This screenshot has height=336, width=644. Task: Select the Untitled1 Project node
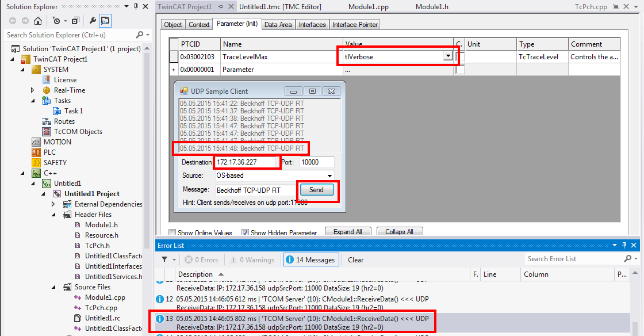point(92,193)
